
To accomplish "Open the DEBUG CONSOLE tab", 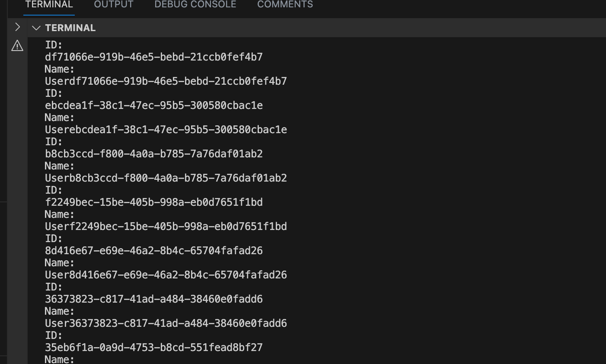I will pos(195,4).
